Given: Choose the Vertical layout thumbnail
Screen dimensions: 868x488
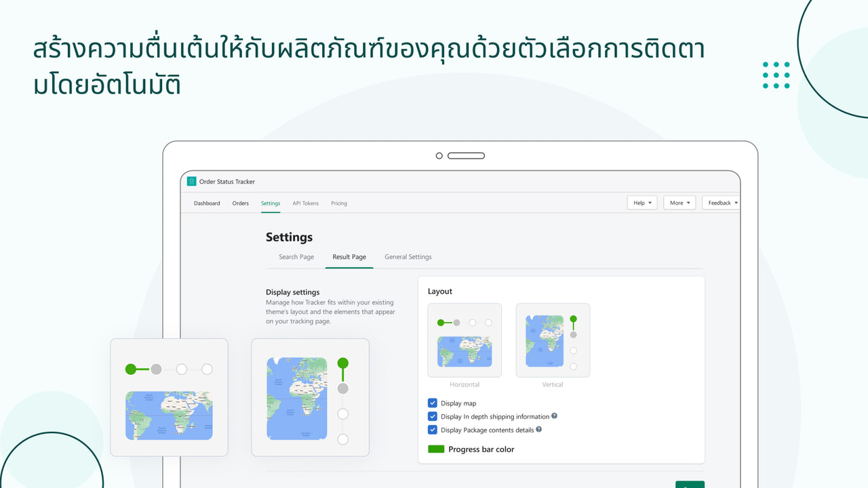Looking at the screenshot, I should pyautogui.click(x=553, y=340).
